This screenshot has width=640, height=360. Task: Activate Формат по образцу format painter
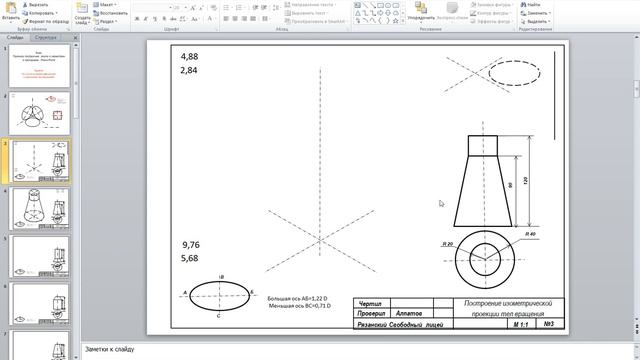click(x=46, y=21)
